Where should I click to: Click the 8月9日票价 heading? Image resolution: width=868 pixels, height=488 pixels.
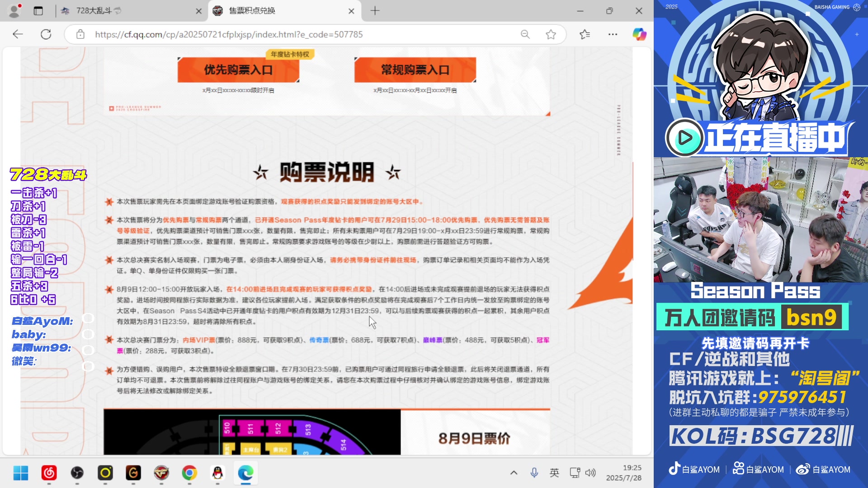(474, 438)
